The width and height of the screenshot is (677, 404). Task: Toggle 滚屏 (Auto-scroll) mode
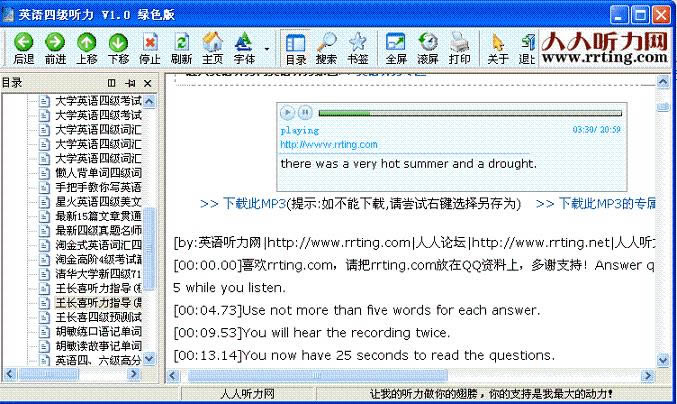click(427, 43)
